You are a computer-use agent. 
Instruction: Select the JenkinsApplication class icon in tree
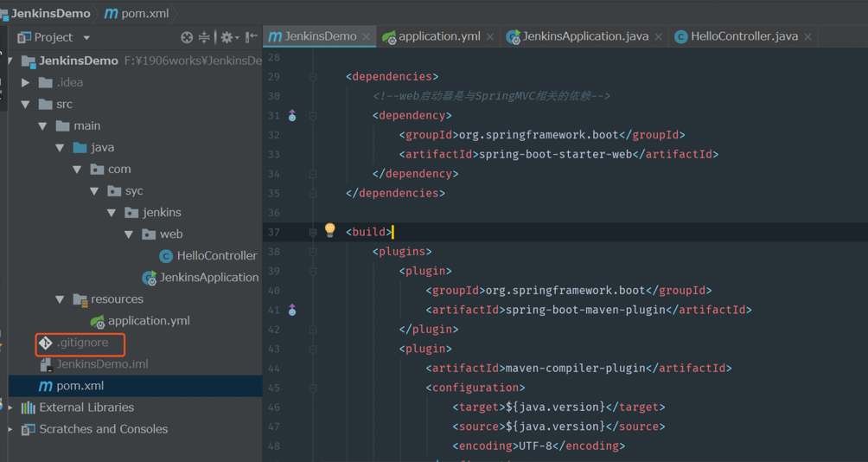(x=149, y=278)
